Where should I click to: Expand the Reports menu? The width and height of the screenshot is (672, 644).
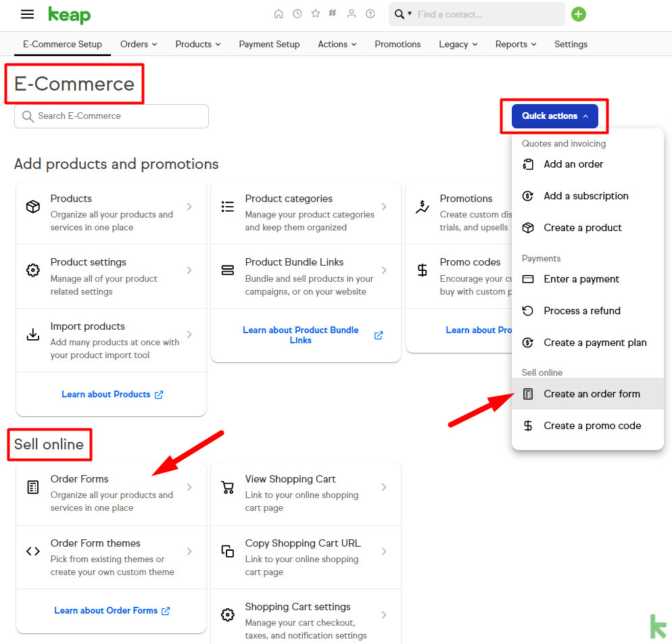[516, 44]
